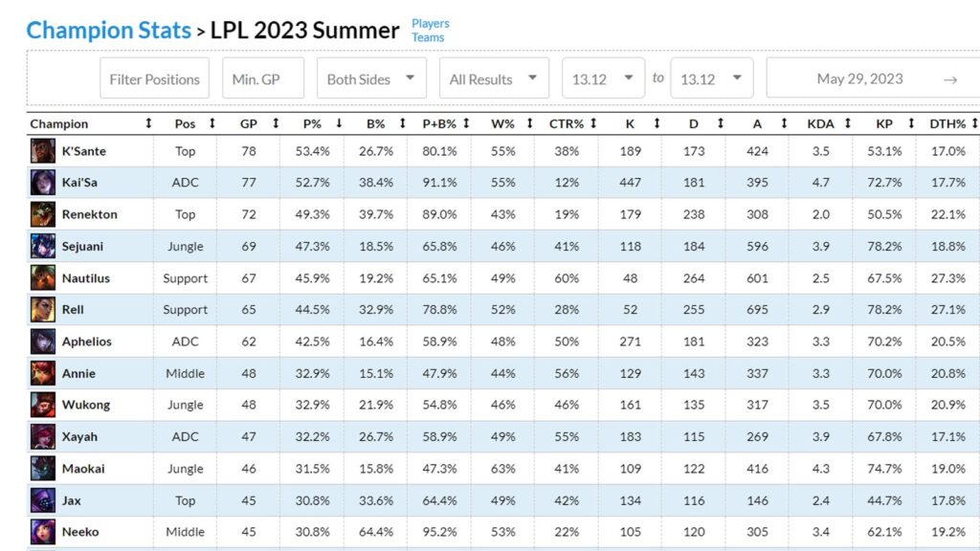The height and width of the screenshot is (551, 980).
Task: Click the right arrow next to date
Action: [x=950, y=80]
